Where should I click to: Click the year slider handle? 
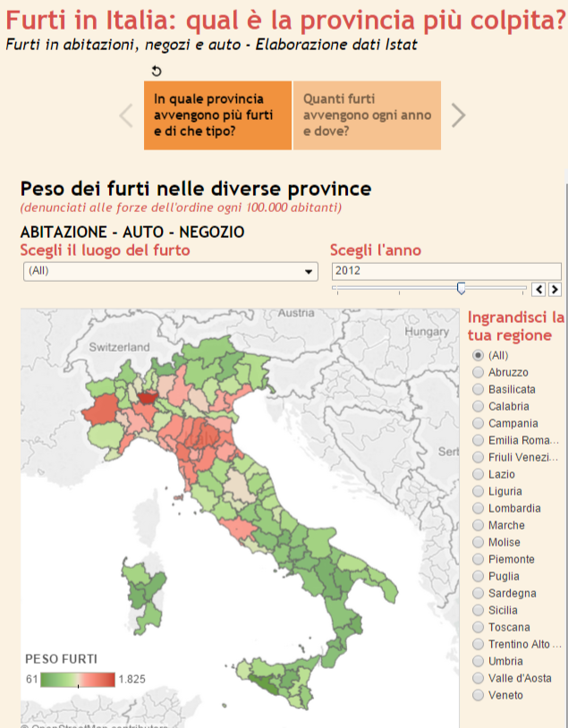point(461,288)
